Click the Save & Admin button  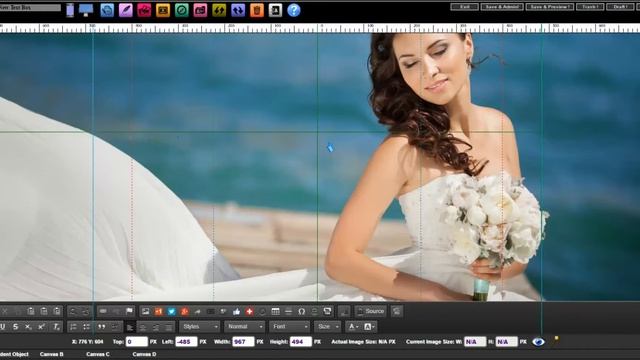(x=502, y=7)
